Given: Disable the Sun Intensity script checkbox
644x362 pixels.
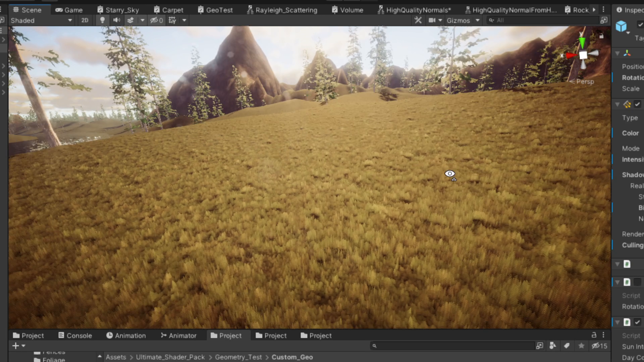Looking at the screenshot, I should (x=637, y=322).
